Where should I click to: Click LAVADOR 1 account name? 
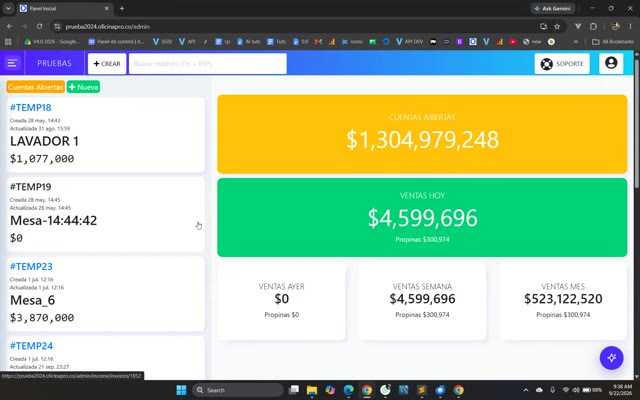pyautogui.click(x=44, y=141)
